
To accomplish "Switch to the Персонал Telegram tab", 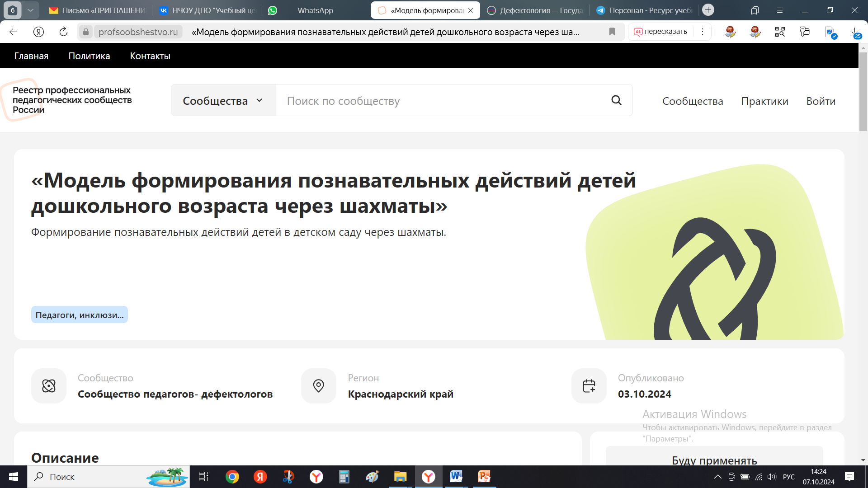I will 644,10.
